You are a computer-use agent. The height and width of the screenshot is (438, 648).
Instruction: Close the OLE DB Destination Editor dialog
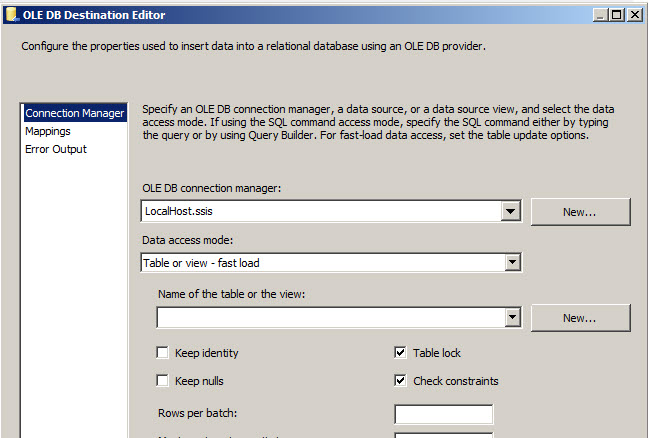coord(633,15)
